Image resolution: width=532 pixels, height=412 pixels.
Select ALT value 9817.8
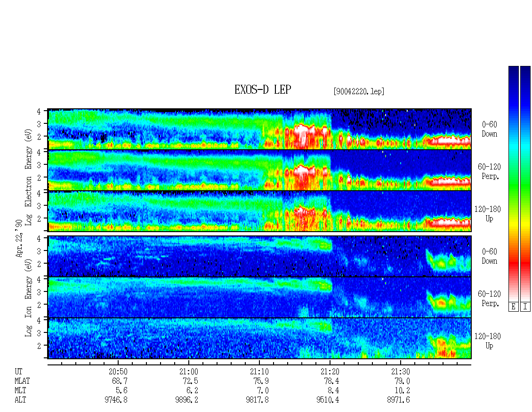coord(257,400)
